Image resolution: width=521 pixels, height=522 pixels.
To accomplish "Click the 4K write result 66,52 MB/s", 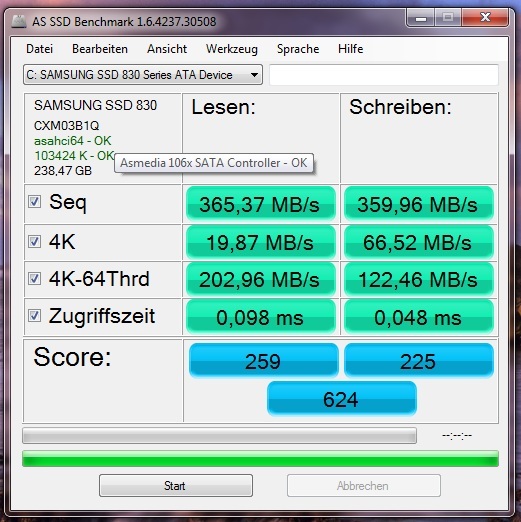I will point(418,242).
